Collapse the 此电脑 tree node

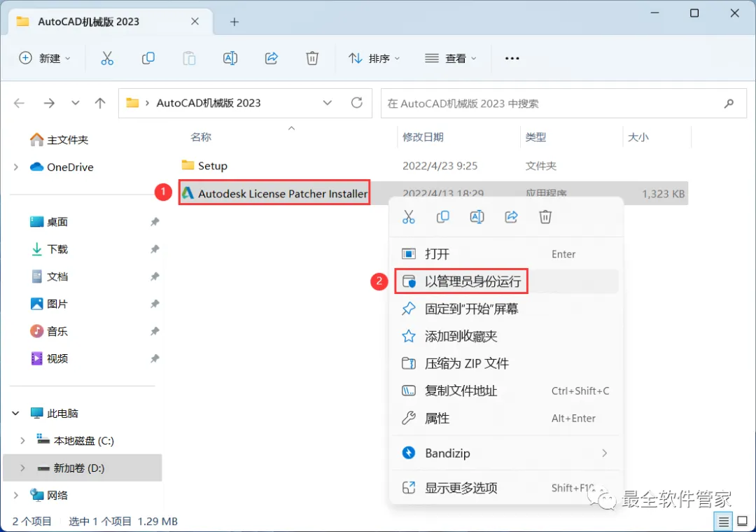point(16,413)
